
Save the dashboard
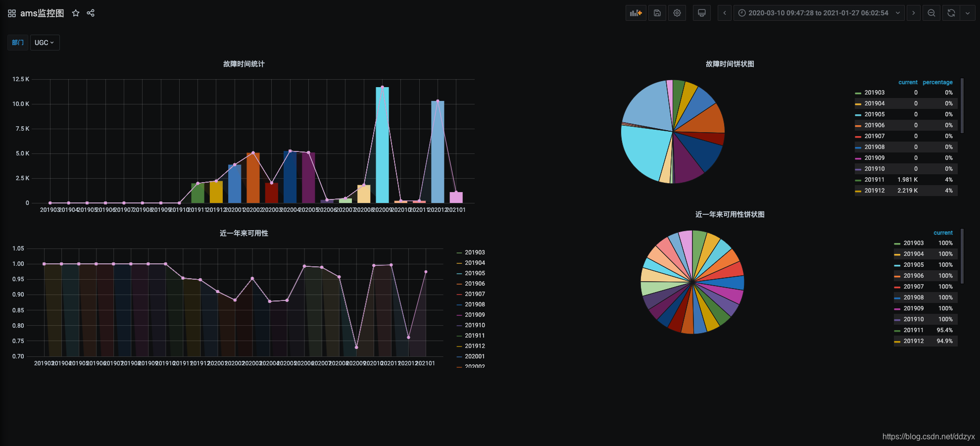(x=657, y=13)
